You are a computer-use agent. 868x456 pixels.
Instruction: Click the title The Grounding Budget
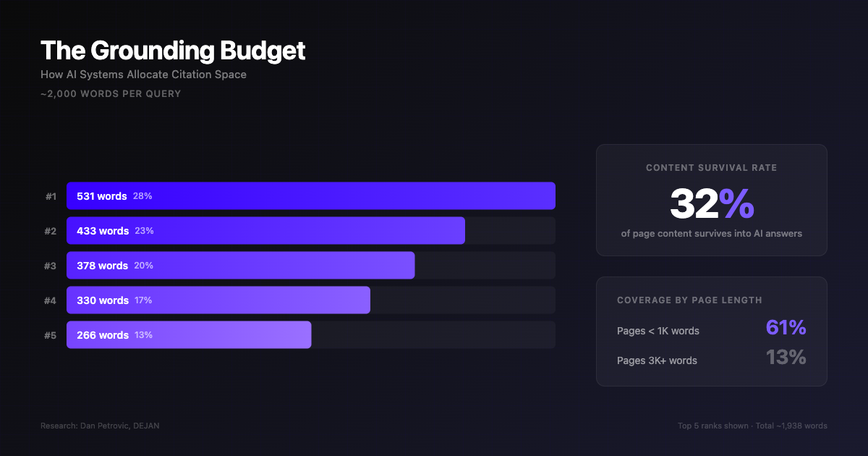(x=173, y=51)
